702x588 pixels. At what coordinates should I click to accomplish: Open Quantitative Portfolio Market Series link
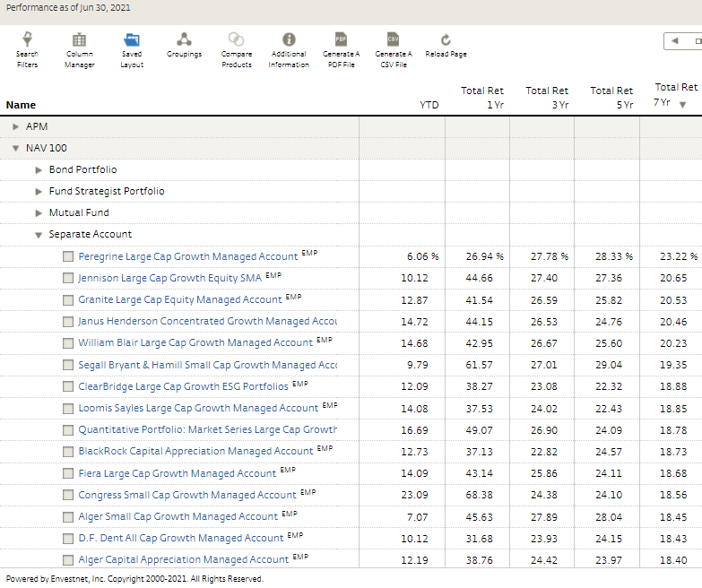pyautogui.click(x=208, y=429)
